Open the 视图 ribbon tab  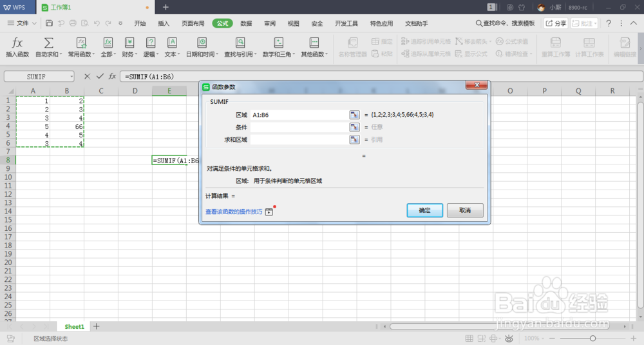coord(293,23)
